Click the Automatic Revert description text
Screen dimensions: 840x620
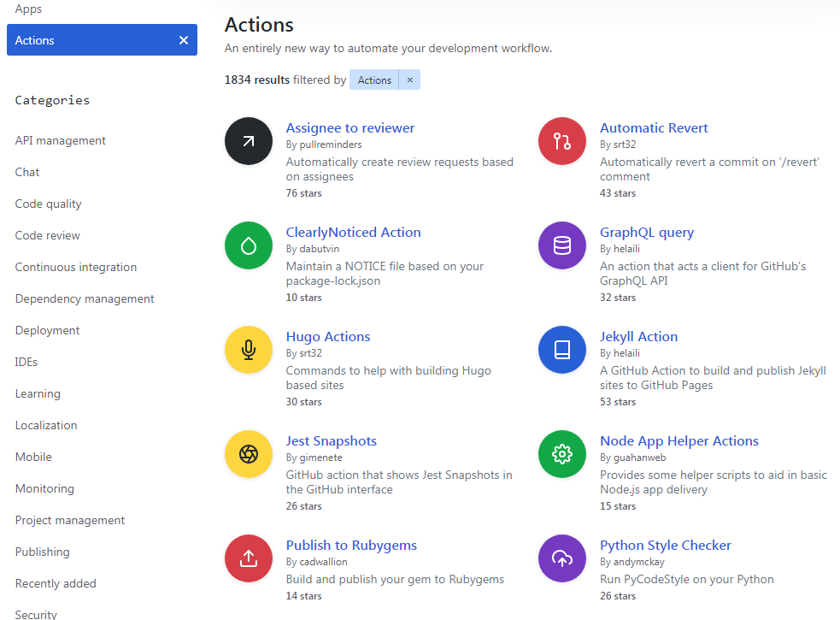tap(709, 169)
